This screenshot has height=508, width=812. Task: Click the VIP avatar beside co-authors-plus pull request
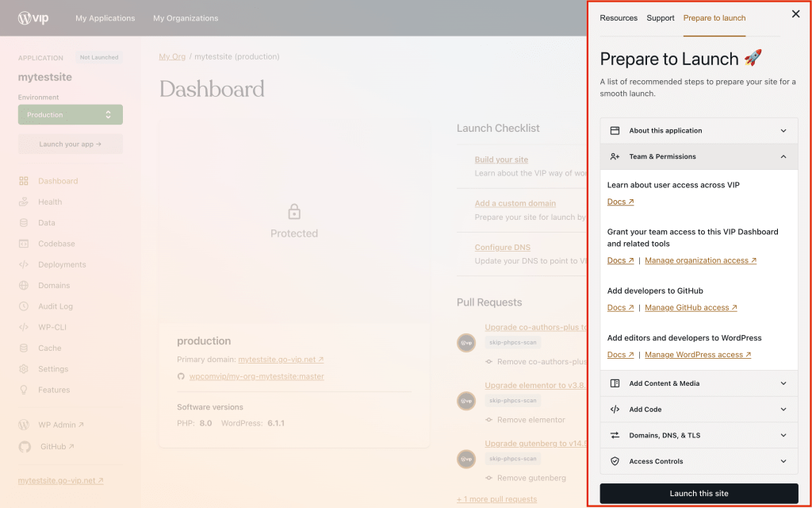[x=466, y=343]
